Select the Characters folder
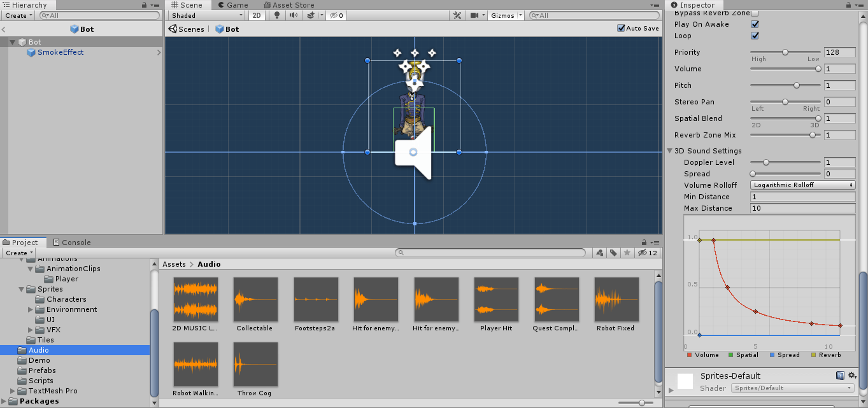Viewport: 868px width, 408px height. 66,299
